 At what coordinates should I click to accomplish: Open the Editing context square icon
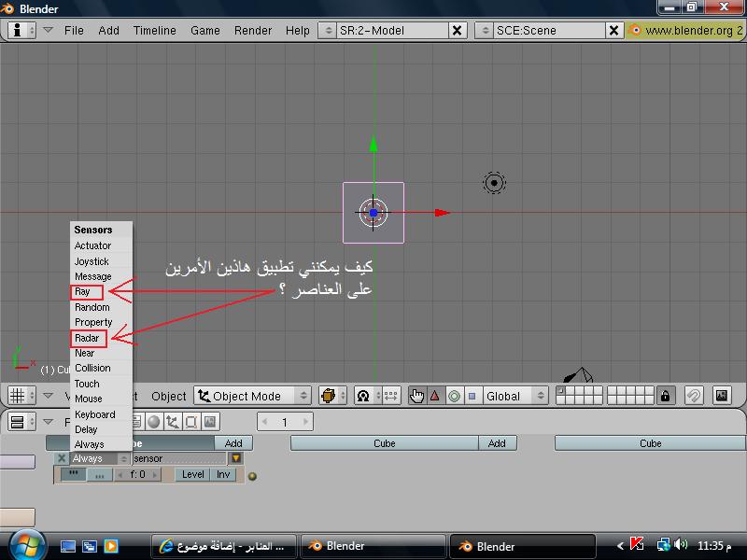pyautogui.click(x=191, y=422)
